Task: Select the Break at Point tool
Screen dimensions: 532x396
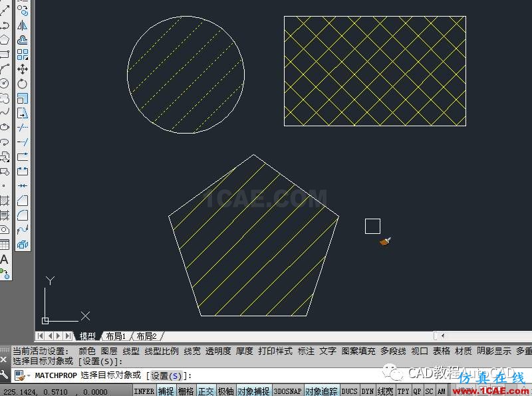Action: pyautogui.click(x=23, y=157)
